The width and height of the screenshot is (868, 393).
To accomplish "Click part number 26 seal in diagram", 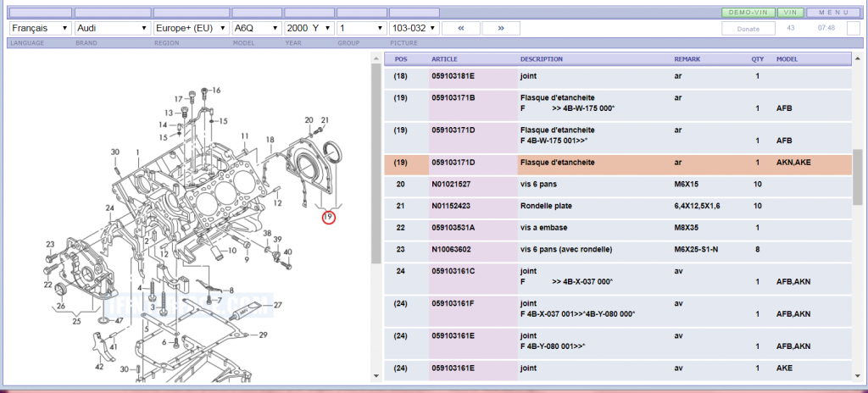I will (60, 306).
